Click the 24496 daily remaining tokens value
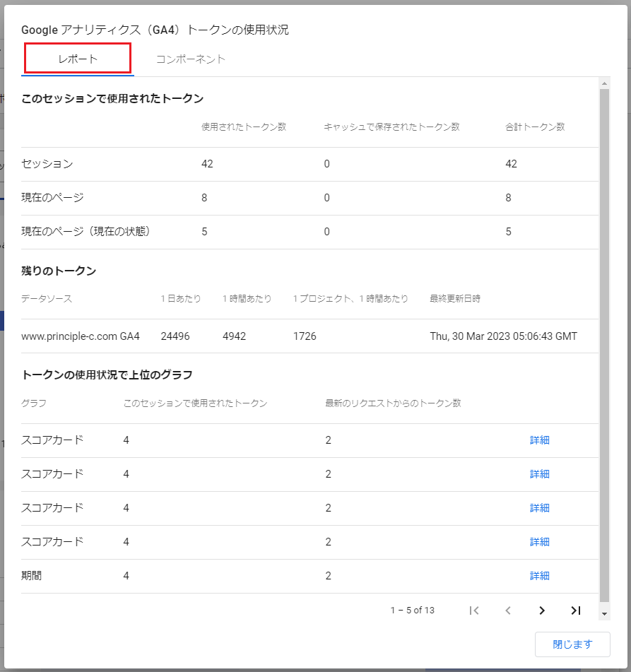Viewport: 631px width, 672px height. pyautogui.click(x=175, y=336)
